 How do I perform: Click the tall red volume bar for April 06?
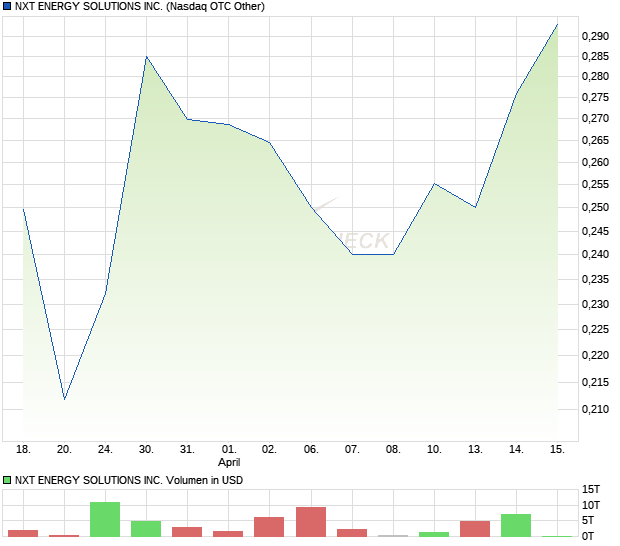pyautogui.click(x=311, y=522)
